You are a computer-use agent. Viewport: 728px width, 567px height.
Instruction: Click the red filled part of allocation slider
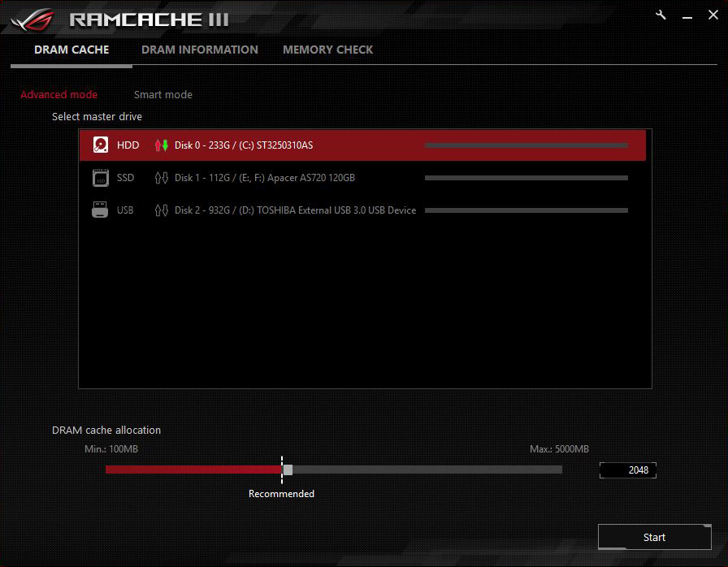click(193, 470)
